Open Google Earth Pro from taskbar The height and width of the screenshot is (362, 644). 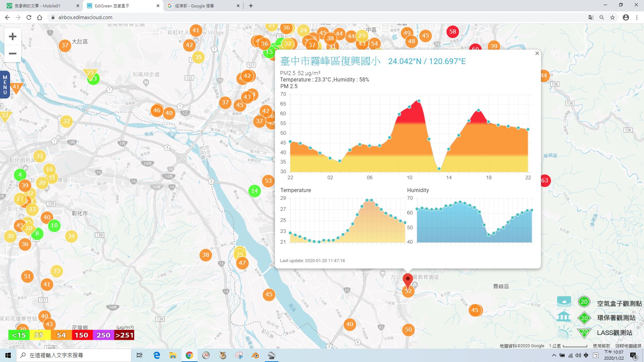tap(272, 355)
